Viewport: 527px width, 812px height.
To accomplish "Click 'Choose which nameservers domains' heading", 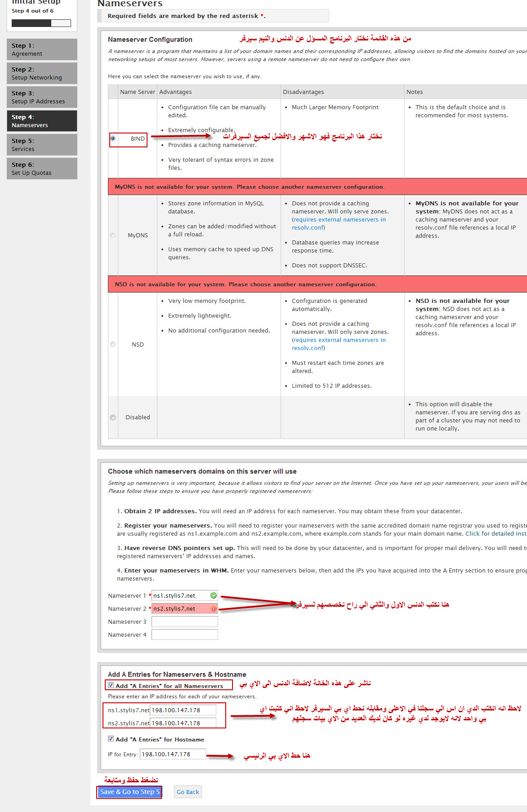I will pyautogui.click(x=202, y=471).
